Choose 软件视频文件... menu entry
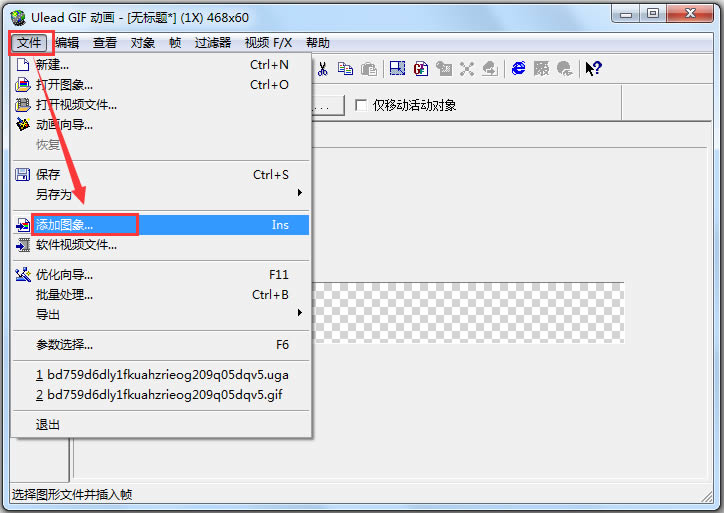724x513 pixels. click(161, 245)
